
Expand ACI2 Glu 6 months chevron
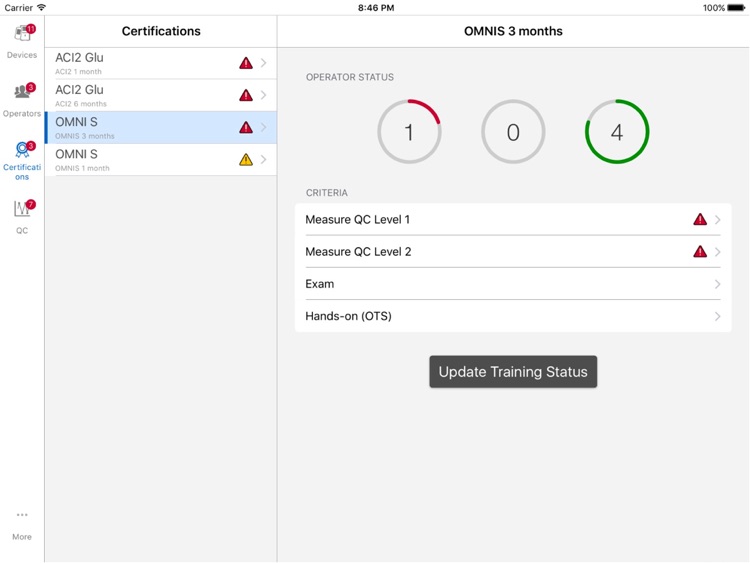[x=264, y=95]
